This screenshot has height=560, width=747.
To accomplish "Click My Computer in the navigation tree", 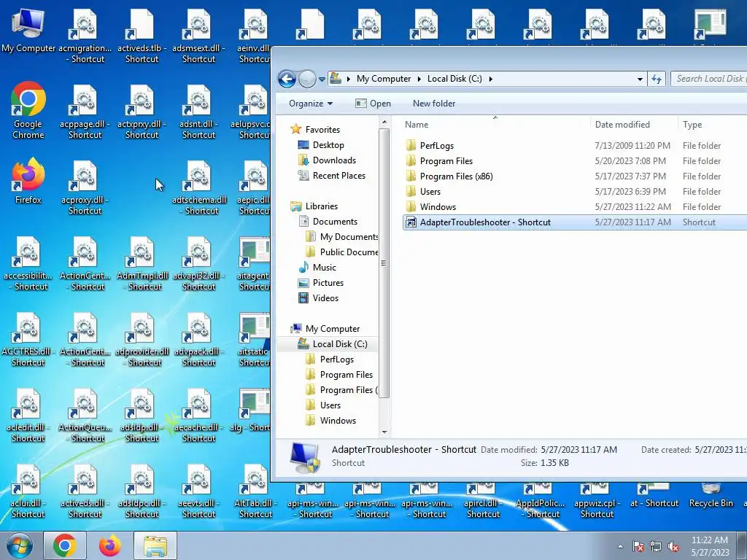I will [x=332, y=329].
